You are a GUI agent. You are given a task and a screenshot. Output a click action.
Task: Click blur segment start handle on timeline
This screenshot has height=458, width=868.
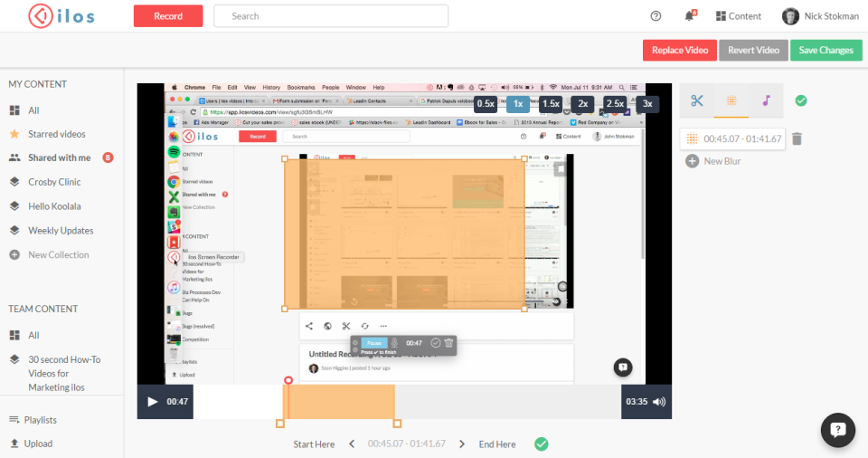tap(280, 424)
